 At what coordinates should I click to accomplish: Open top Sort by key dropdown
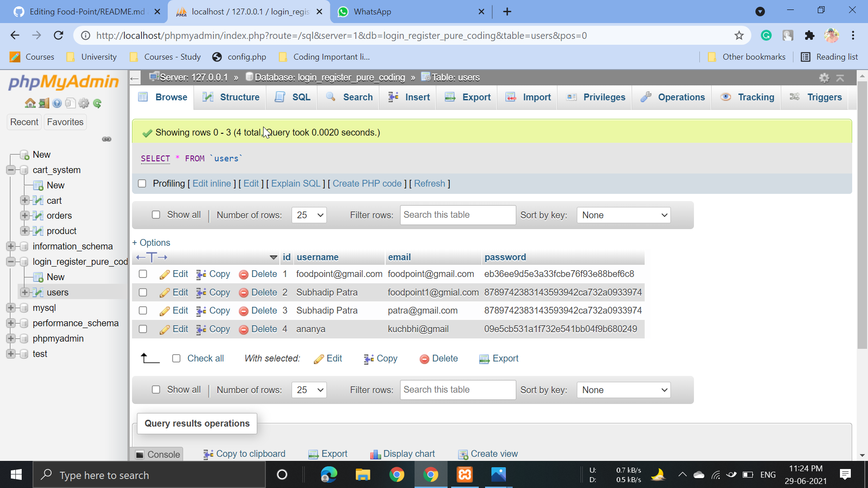pyautogui.click(x=623, y=215)
